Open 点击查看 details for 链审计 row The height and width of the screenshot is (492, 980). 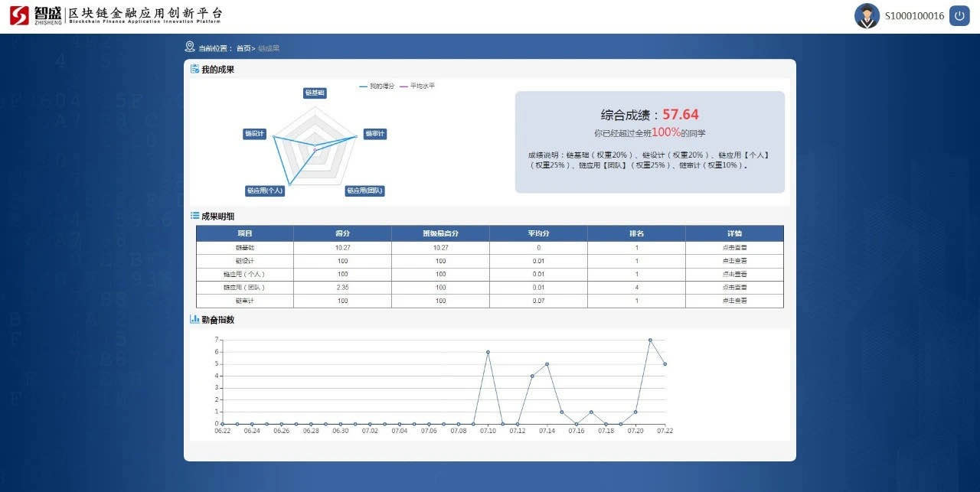[x=734, y=301]
